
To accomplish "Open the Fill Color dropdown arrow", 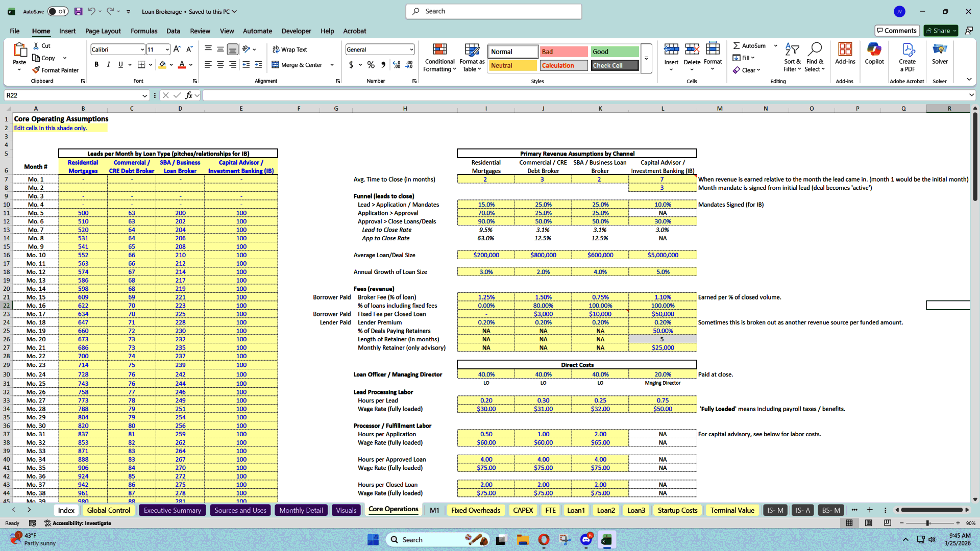I will pyautogui.click(x=170, y=65).
